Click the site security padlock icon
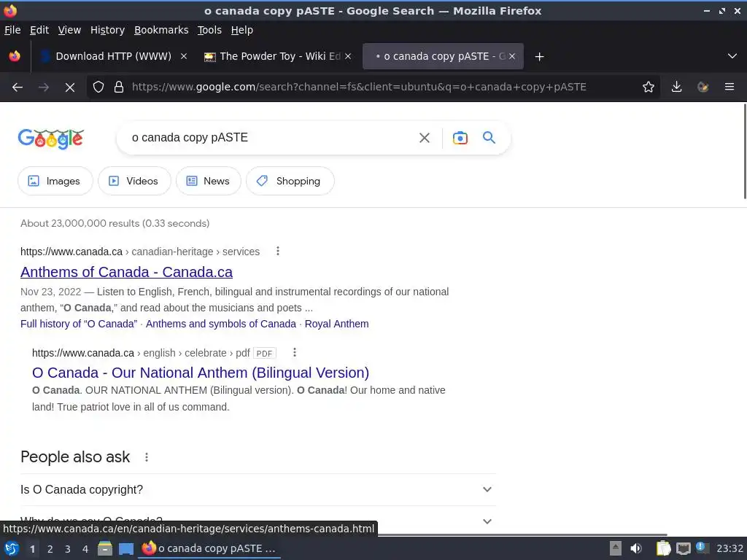 pos(119,87)
